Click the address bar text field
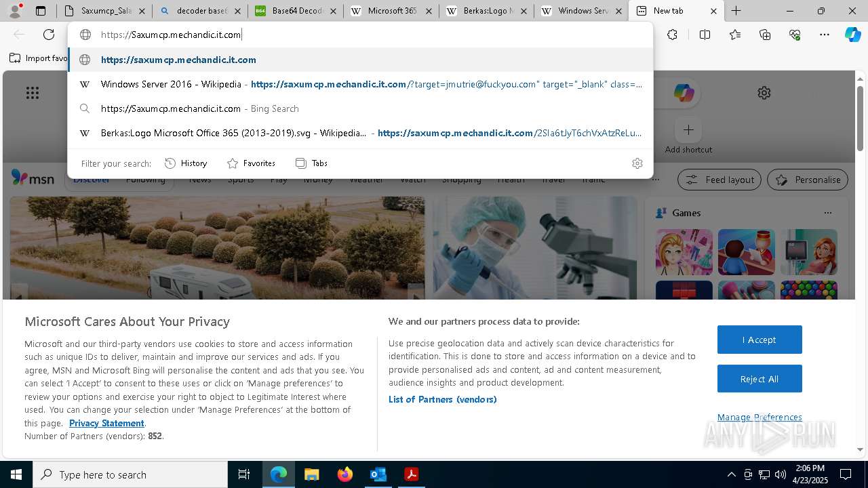Image resolution: width=868 pixels, height=488 pixels. point(360,35)
